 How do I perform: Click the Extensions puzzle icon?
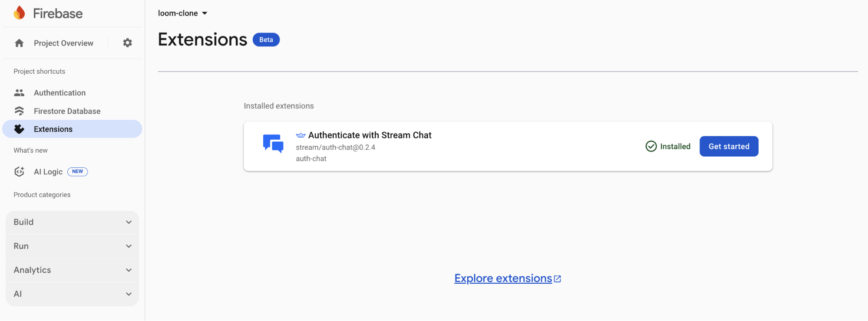pos(19,129)
